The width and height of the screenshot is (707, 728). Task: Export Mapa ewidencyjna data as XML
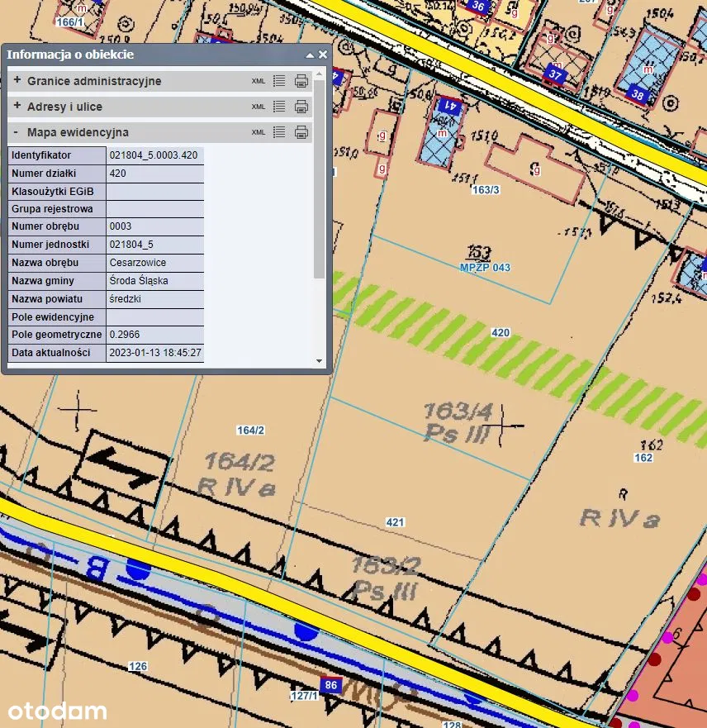259,133
